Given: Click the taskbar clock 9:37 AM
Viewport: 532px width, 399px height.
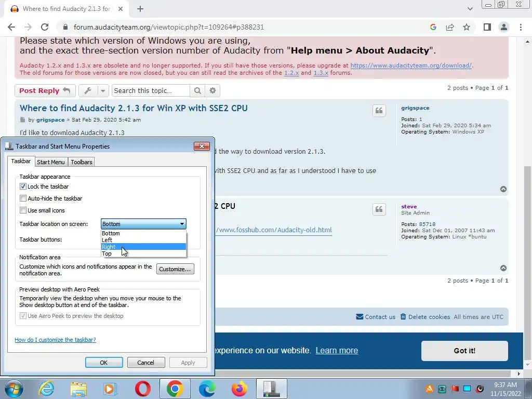Looking at the screenshot, I should click(505, 385).
